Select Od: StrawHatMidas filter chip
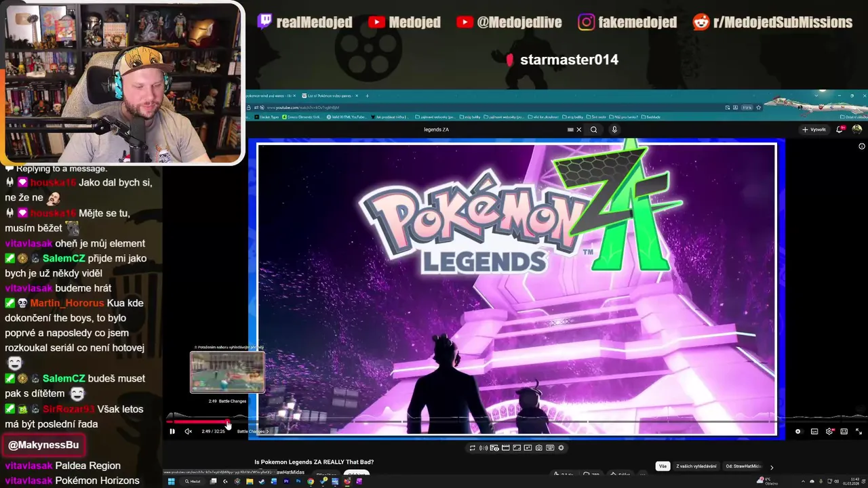Screen dimensions: 868x488 [x=743, y=466]
